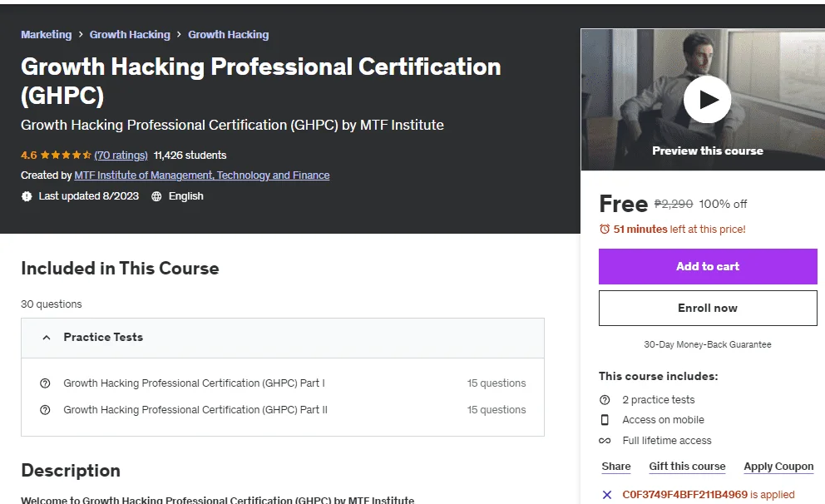The image size is (825, 504).
Task: Click Gift this course
Action: click(687, 467)
